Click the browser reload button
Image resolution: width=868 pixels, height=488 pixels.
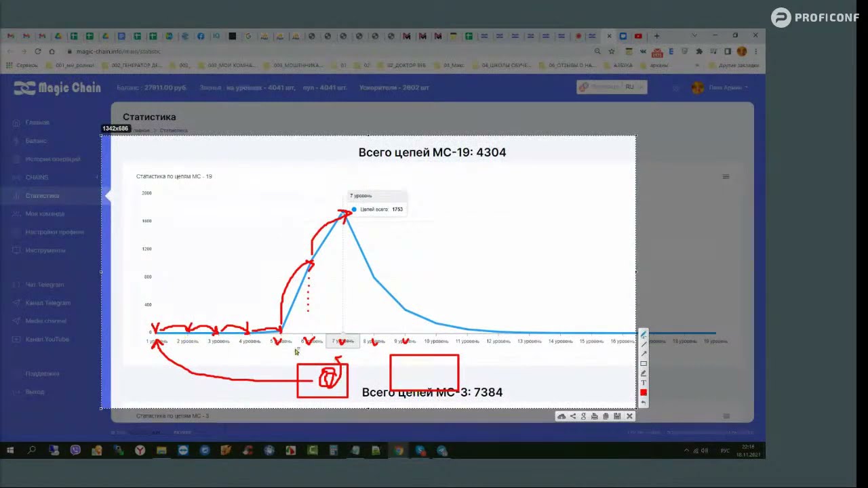38,52
